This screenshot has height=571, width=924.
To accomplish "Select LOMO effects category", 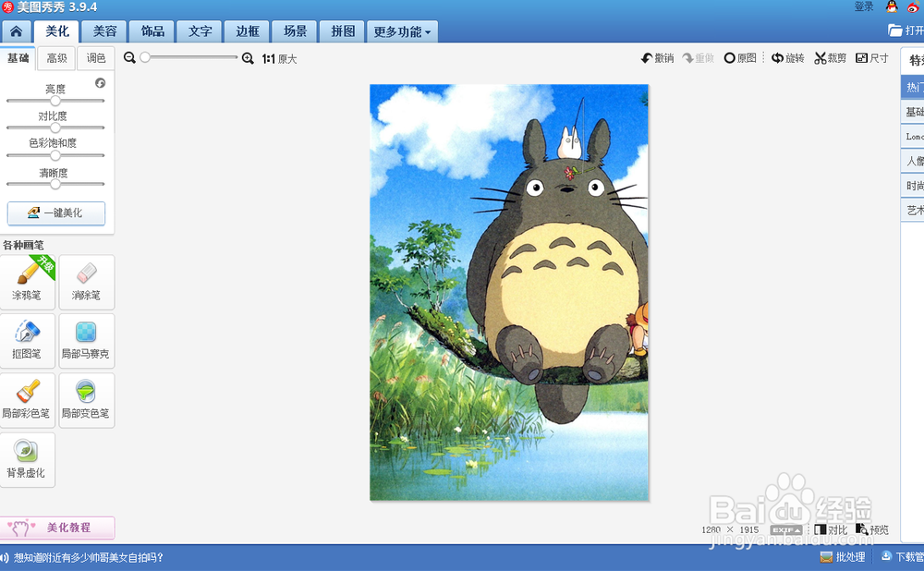I will [x=913, y=136].
